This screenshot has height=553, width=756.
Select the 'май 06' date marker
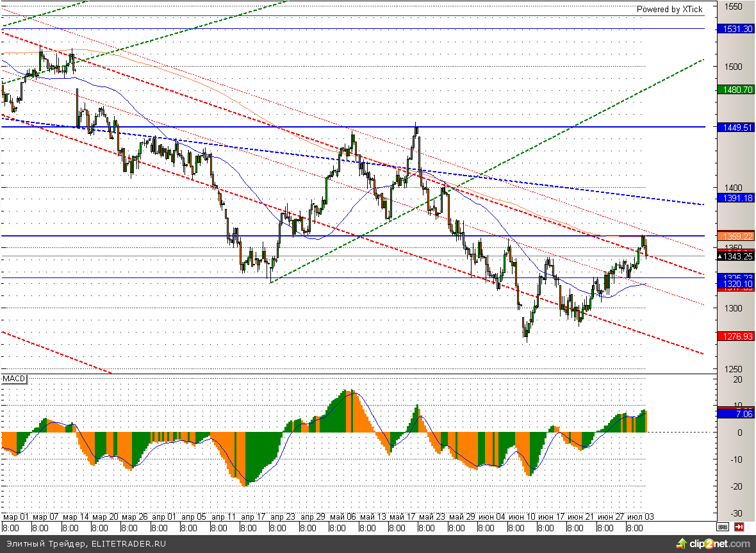(x=343, y=516)
